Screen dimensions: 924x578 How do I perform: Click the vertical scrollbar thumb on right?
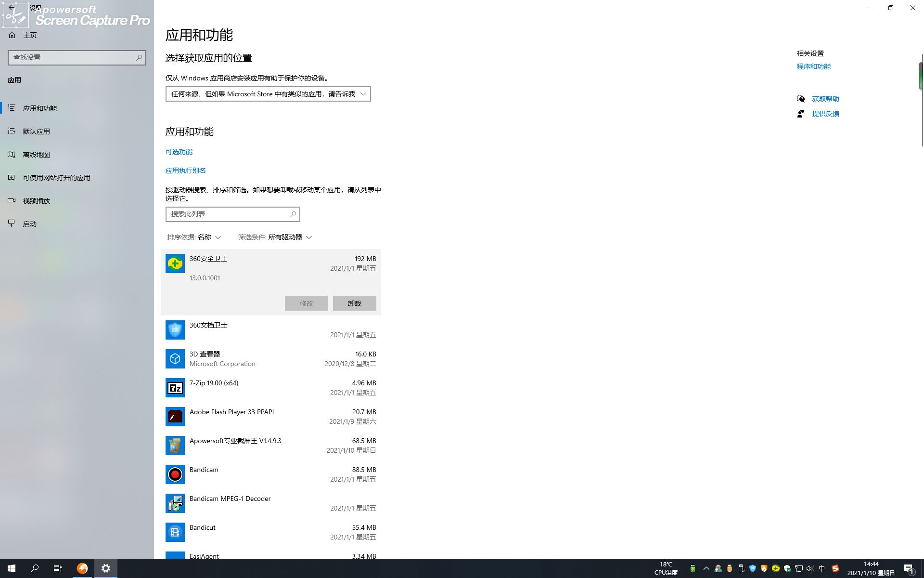click(x=921, y=76)
